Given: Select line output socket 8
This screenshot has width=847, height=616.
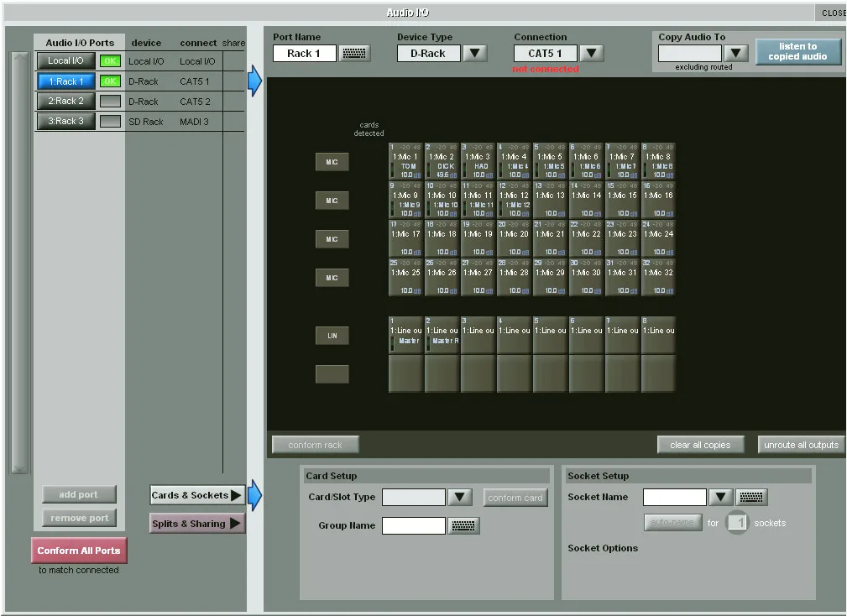Looking at the screenshot, I should pos(658,335).
